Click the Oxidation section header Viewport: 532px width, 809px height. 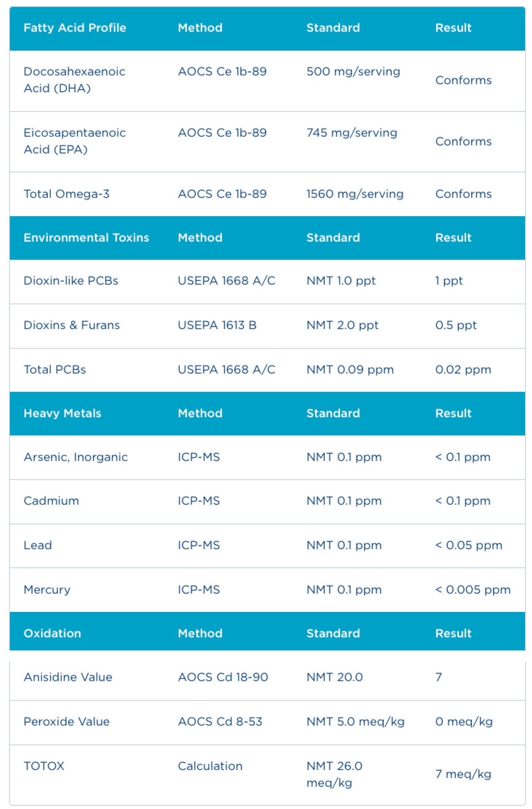coord(52,633)
